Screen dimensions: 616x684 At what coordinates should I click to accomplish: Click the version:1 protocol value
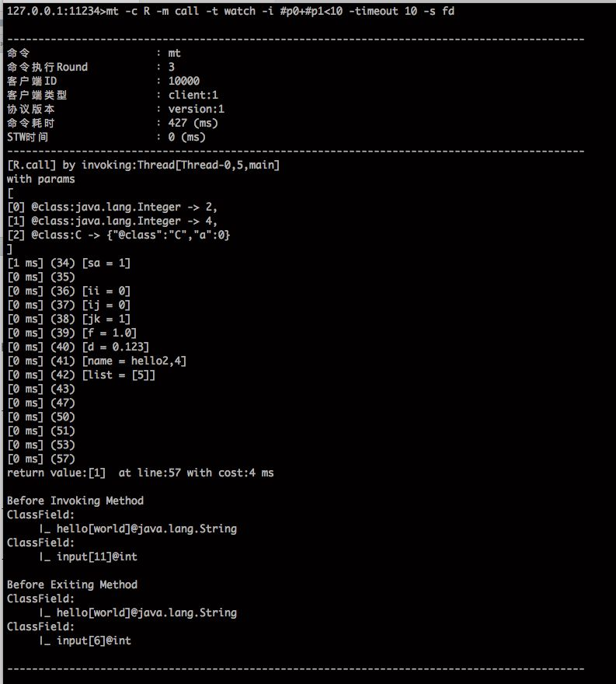pyautogui.click(x=196, y=109)
